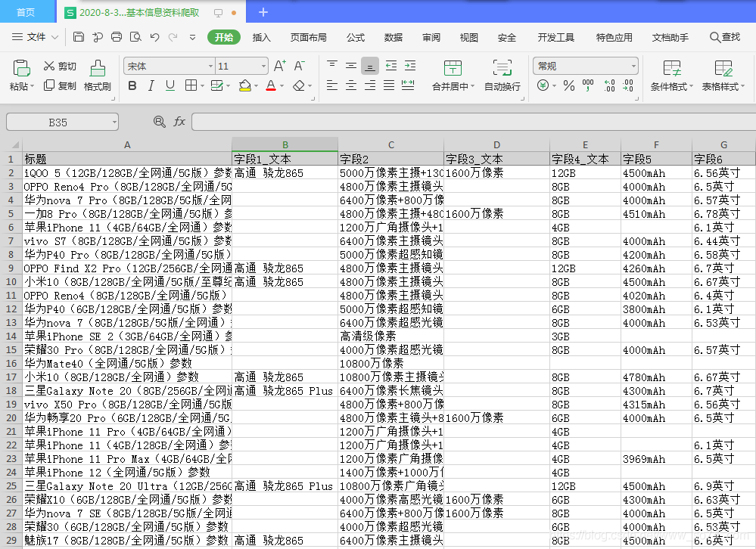The height and width of the screenshot is (549, 756).
Task: Click the Print icon
Action: pyautogui.click(x=117, y=36)
